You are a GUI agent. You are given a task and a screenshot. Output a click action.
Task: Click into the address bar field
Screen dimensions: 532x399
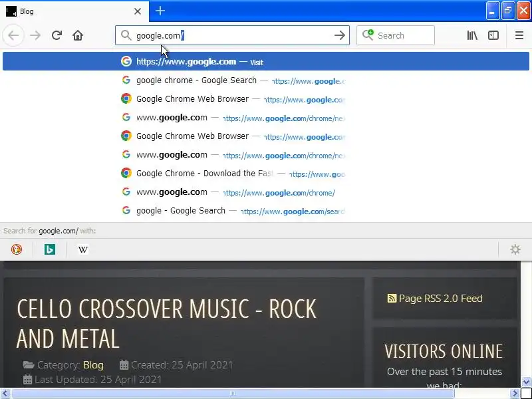click(232, 35)
